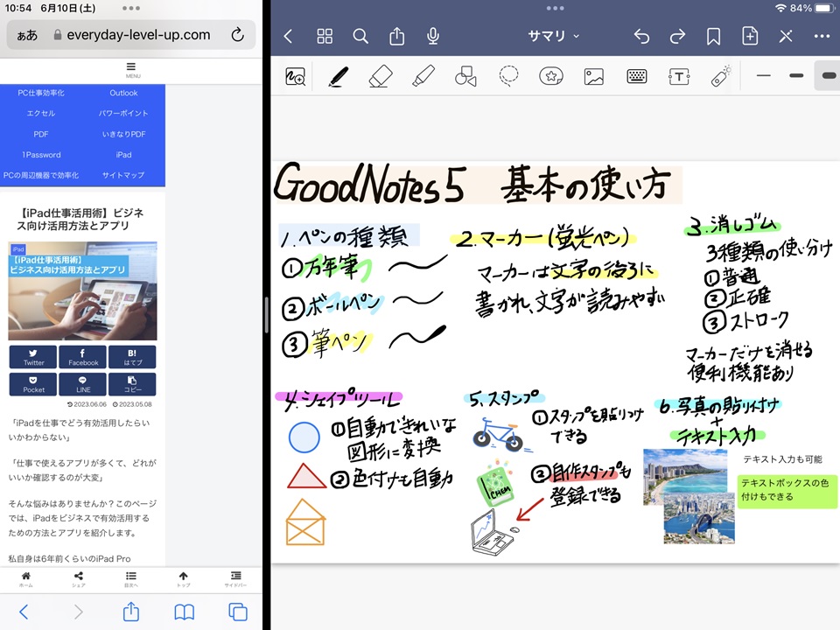Open the パワーポイント menu item

tap(123, 114)
